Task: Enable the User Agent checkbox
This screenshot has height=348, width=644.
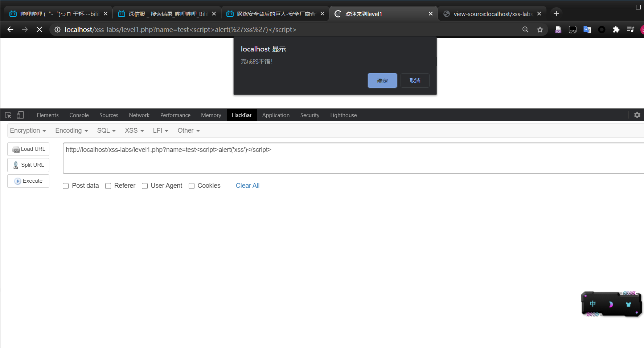Action: click(145, 186)
